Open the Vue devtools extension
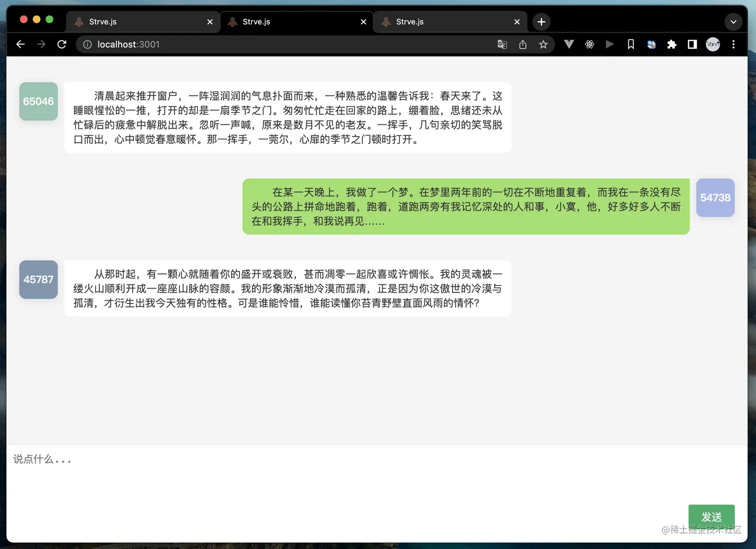 point(569,44)
